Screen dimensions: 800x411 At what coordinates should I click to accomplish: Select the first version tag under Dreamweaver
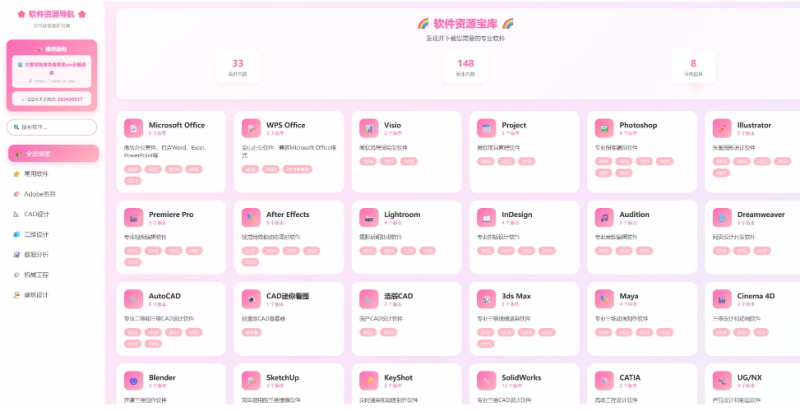(721, 251)
